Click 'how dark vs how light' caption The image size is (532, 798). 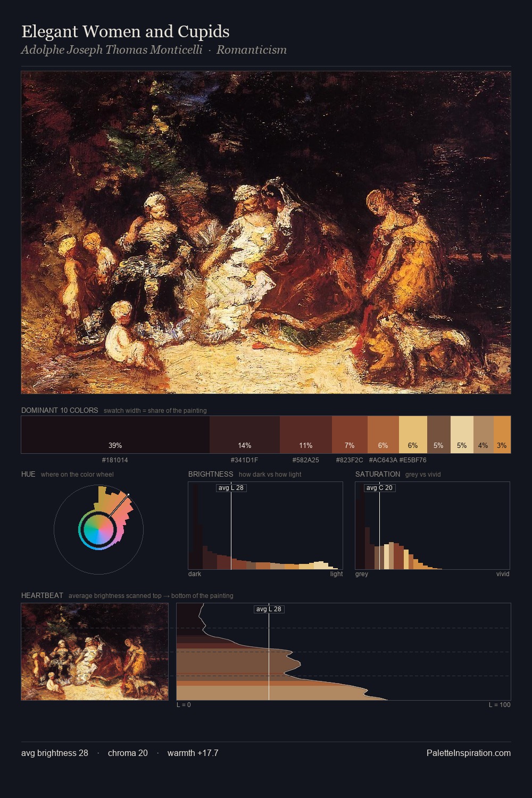pyautogui.click(x=270, y=475)
